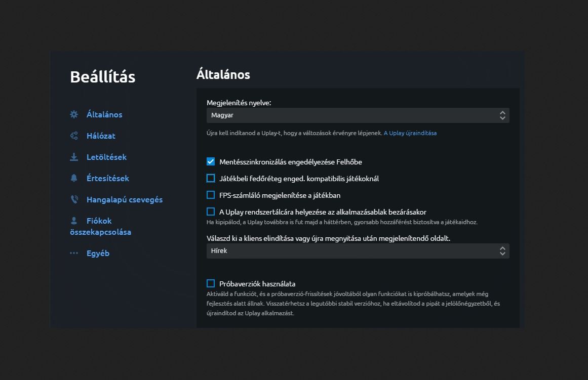Click the gear icon beside Általános
Viewport: 588px width, 380px height.
74,114
